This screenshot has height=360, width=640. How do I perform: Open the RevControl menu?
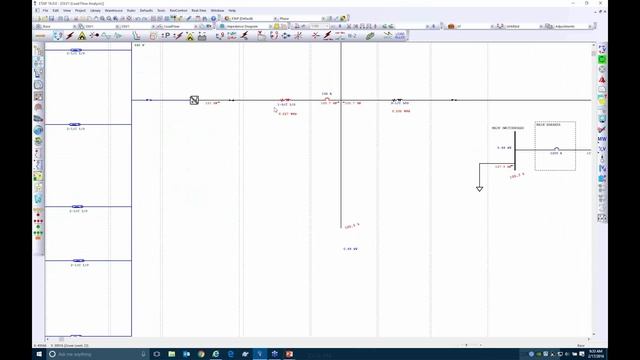click(178, 11)
